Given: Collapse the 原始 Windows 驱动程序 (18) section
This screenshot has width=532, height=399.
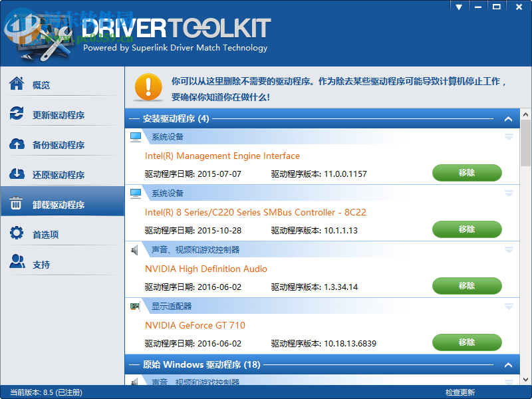Looking at the screenshot, I should click(x=508, y=365).
